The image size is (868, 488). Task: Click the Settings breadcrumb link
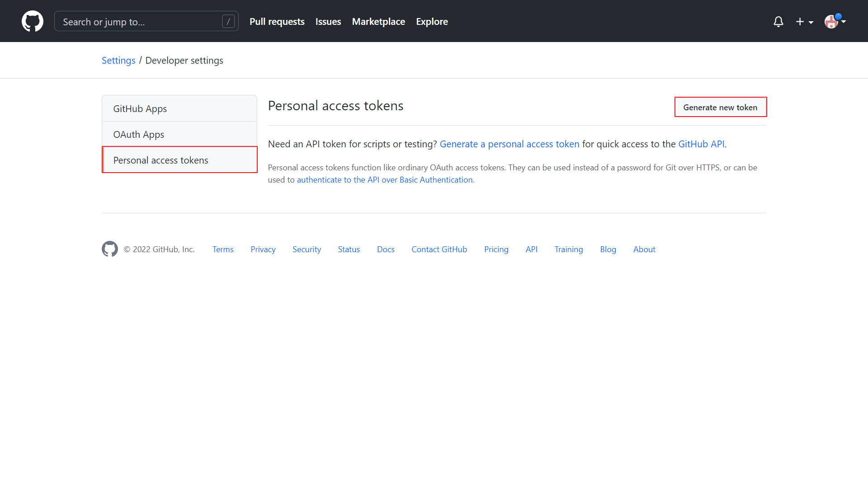click(x=118, y=61)
